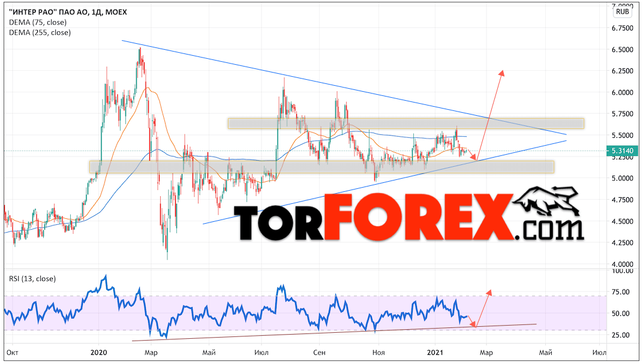
Task: Click the chart title "ИНТЕР РАО" ПАО АО, 1Д, MOEX
Action: [x=68, y=12]
